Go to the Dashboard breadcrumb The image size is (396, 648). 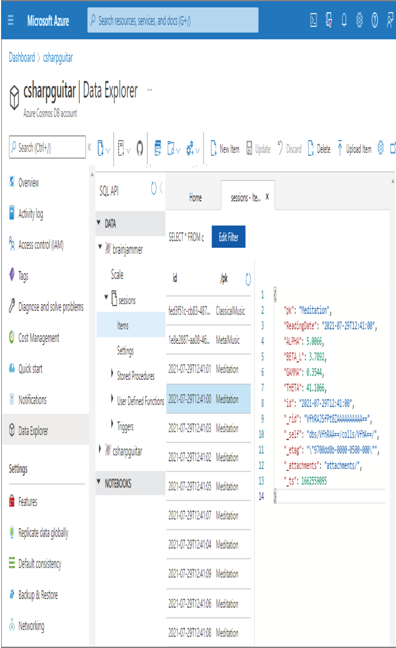point(22,57)
